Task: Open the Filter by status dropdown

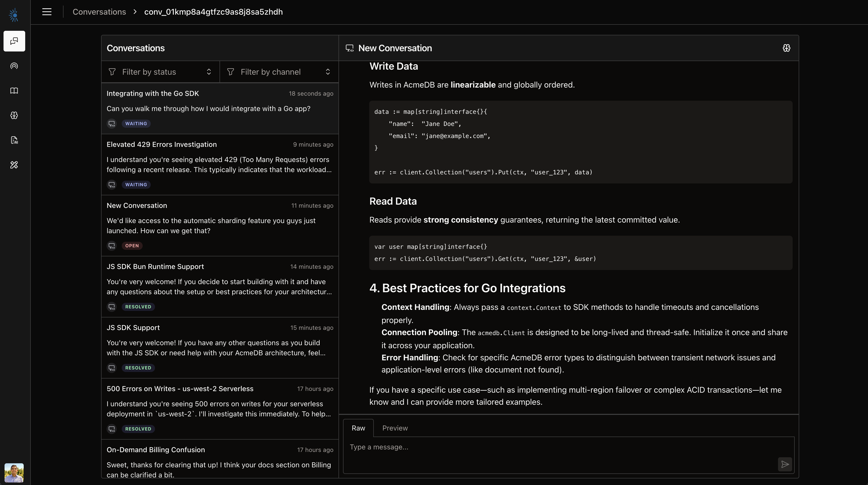Action: (x=160, y=71)
